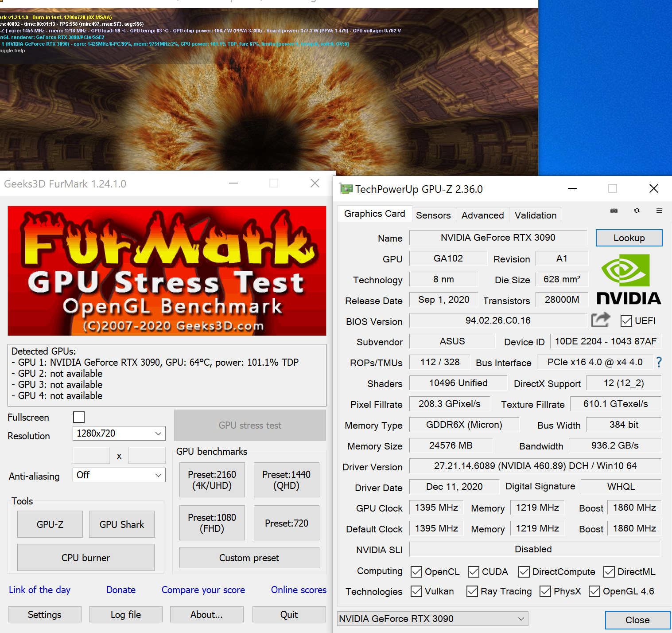
Task: Toggle the OpenCL checkbox
Action: 416,572
